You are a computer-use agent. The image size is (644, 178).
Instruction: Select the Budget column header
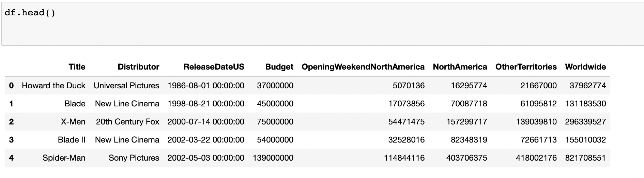279,67
